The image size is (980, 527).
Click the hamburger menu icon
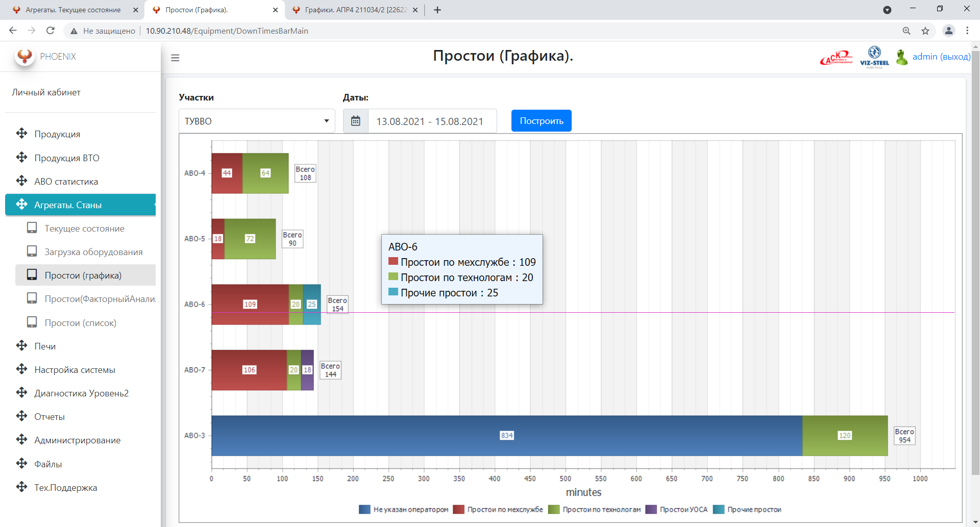click(x=175, y=58)
